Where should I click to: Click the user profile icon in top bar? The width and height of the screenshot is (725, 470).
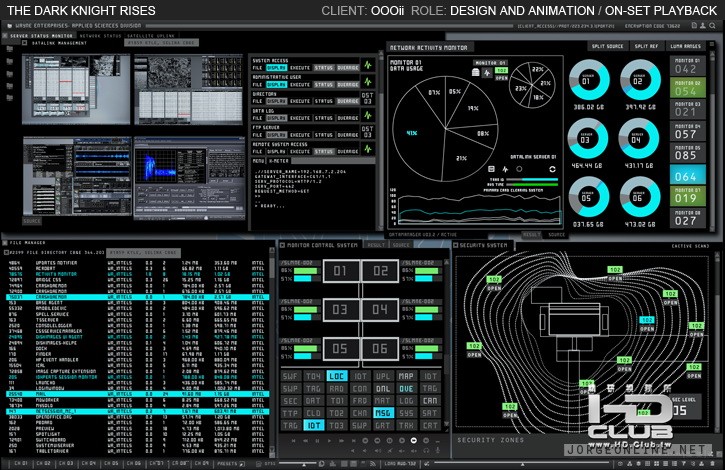tap(703, 26)
